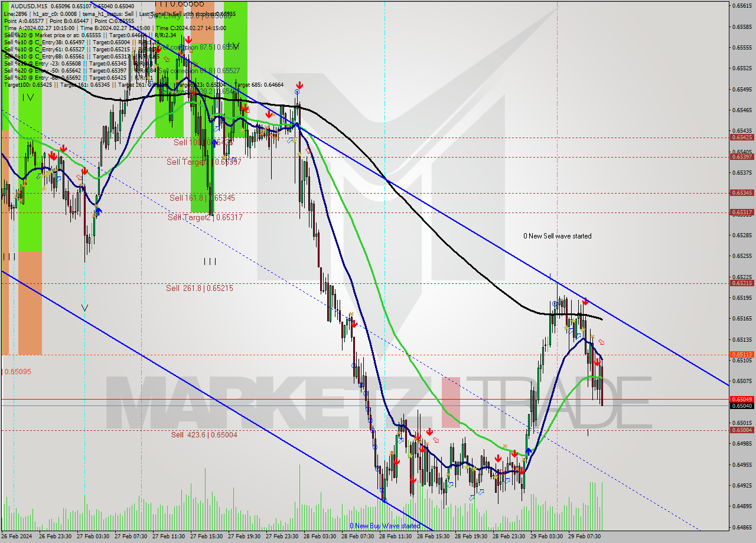Viewport: 756px width, 543px height.
Task: Click the 28 Feb 11:30 time axis label
Action: 395,537
